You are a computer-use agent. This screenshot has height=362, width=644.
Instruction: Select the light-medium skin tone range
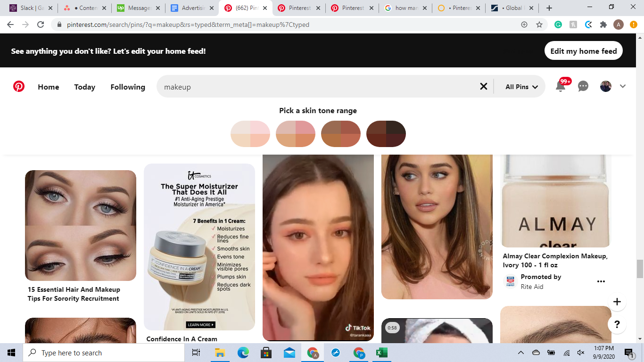coord(296,134)
